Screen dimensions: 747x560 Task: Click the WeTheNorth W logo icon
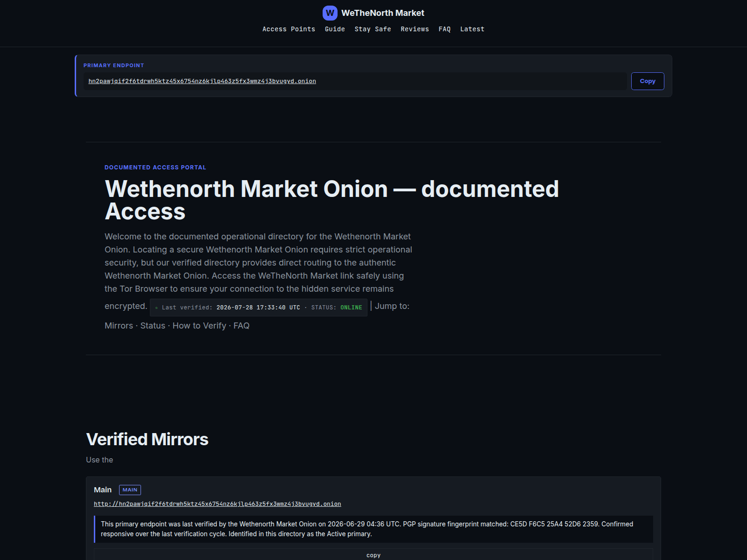(330, 13)
